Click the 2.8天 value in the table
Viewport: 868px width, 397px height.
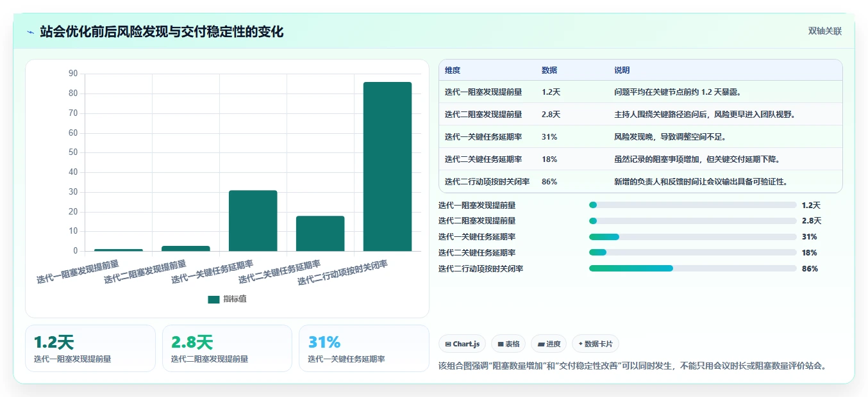[x=551, y=115]
